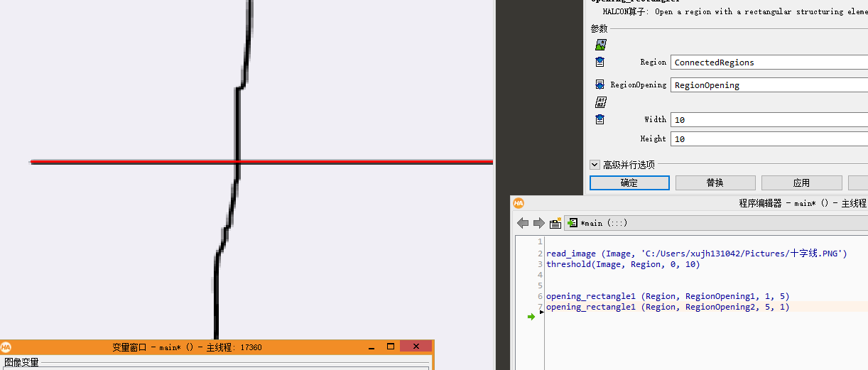Minimize the variable window

point(371,347)
